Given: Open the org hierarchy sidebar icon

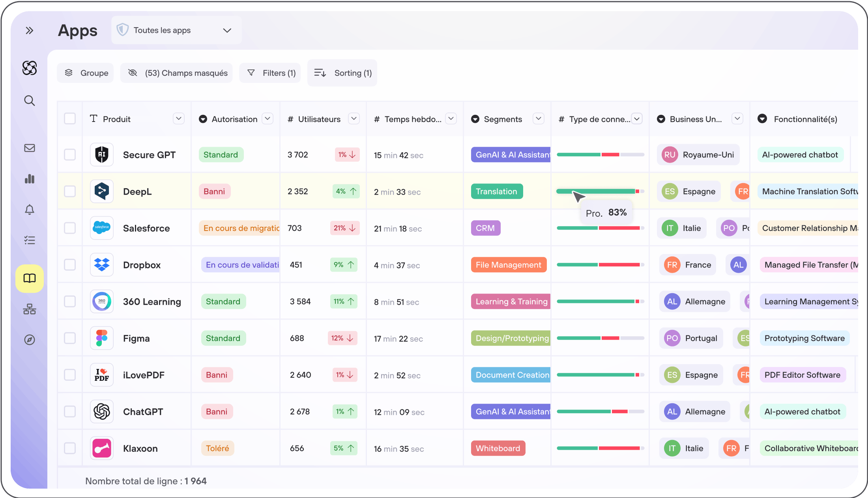Looking at the screenshot, I should pos(30,309).
